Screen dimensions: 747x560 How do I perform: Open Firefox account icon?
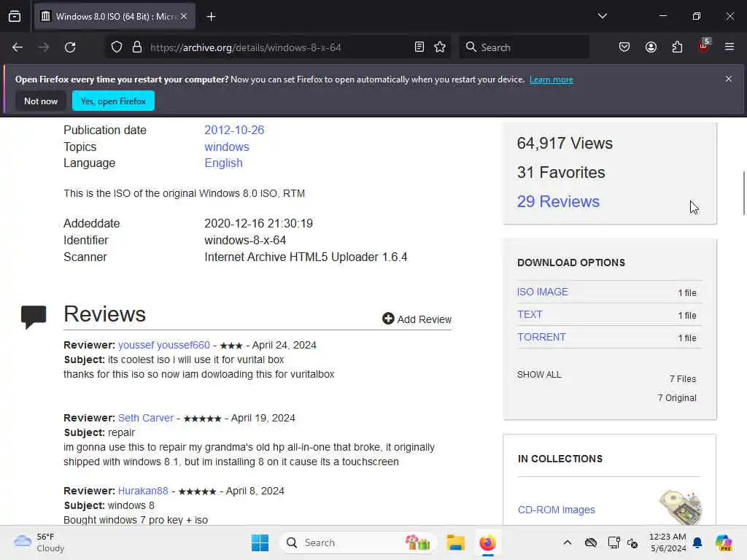(x=651, y=47)
